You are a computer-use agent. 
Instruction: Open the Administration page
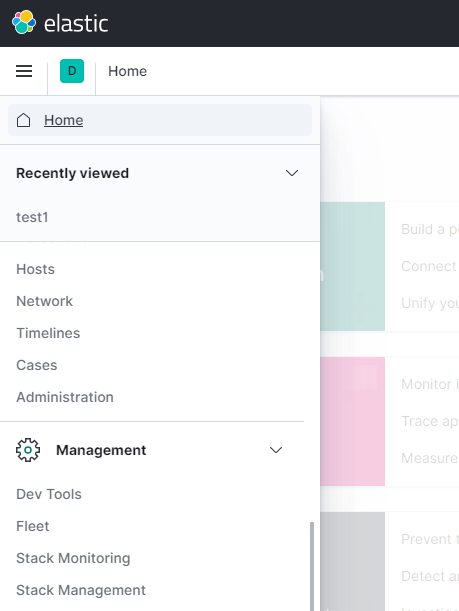tap(65, 397)
